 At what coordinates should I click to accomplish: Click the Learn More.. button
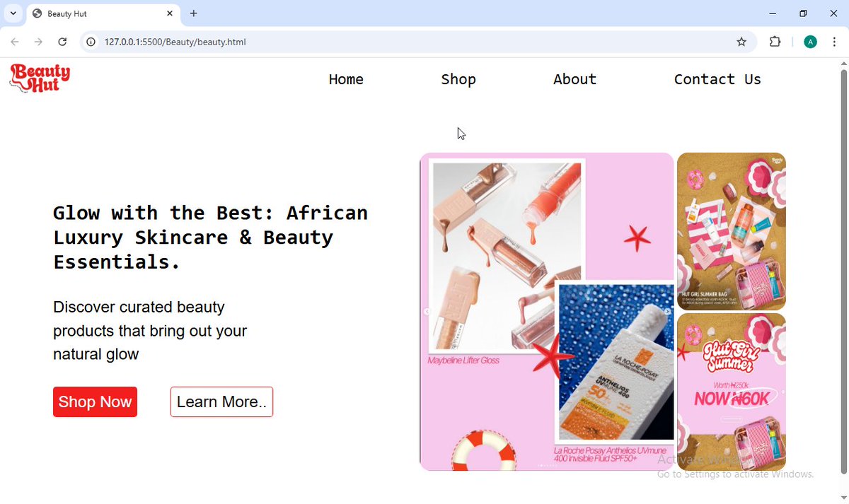(221, 402)
